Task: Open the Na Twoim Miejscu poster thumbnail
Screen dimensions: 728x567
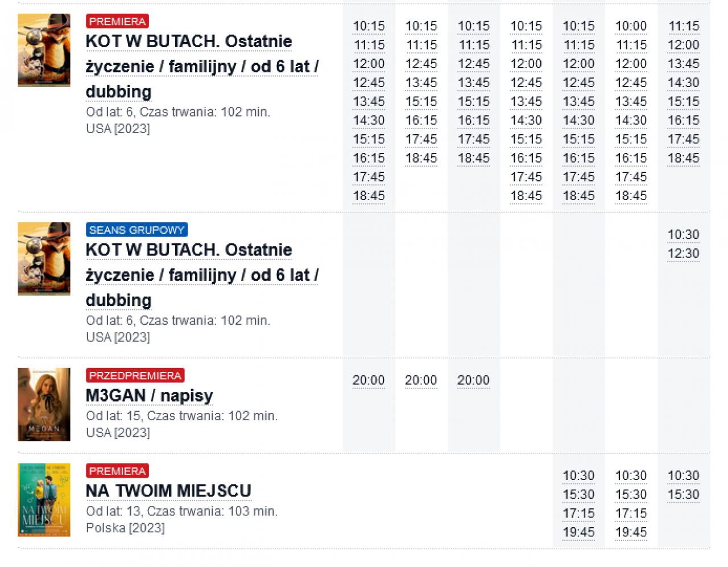Action: [44, 500]
